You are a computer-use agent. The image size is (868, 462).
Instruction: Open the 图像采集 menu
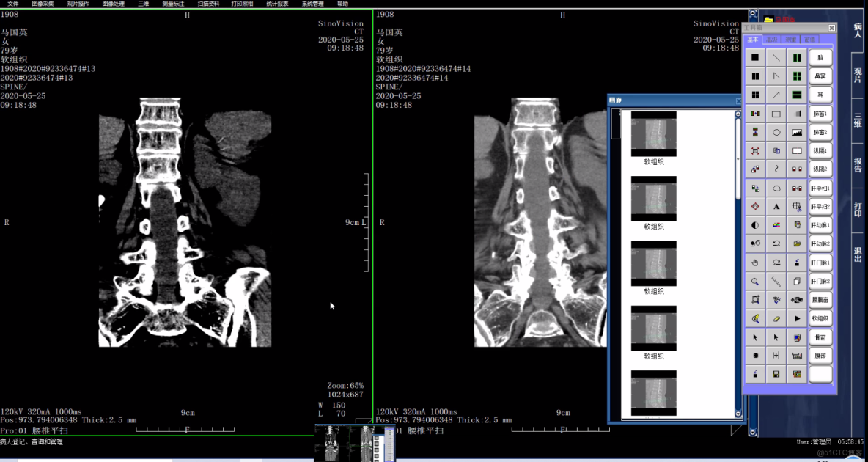point(43,4)
